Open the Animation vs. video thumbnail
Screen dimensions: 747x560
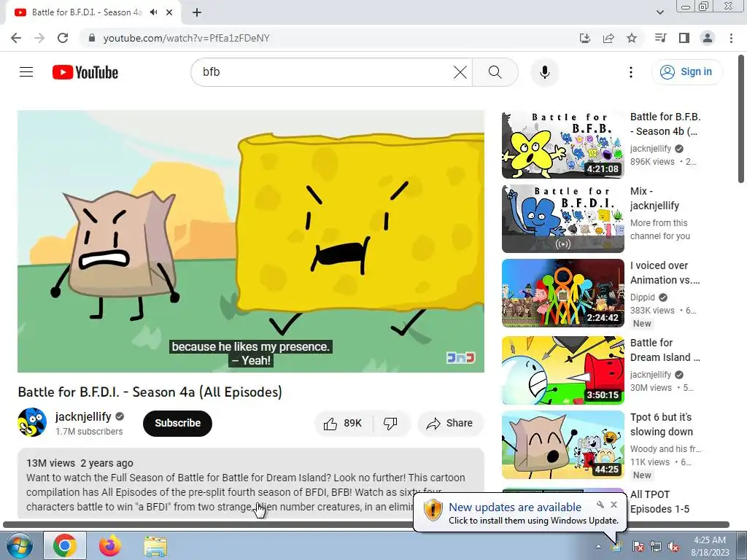(x=562, y=293)
